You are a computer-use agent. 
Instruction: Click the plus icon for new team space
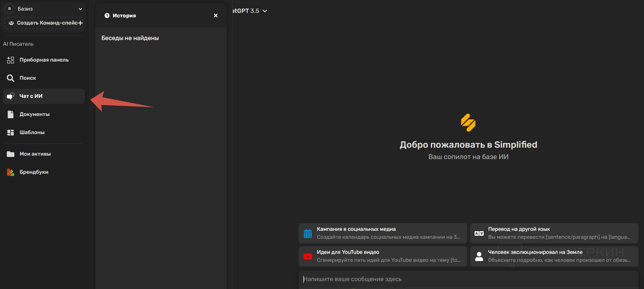coord(80,23)
